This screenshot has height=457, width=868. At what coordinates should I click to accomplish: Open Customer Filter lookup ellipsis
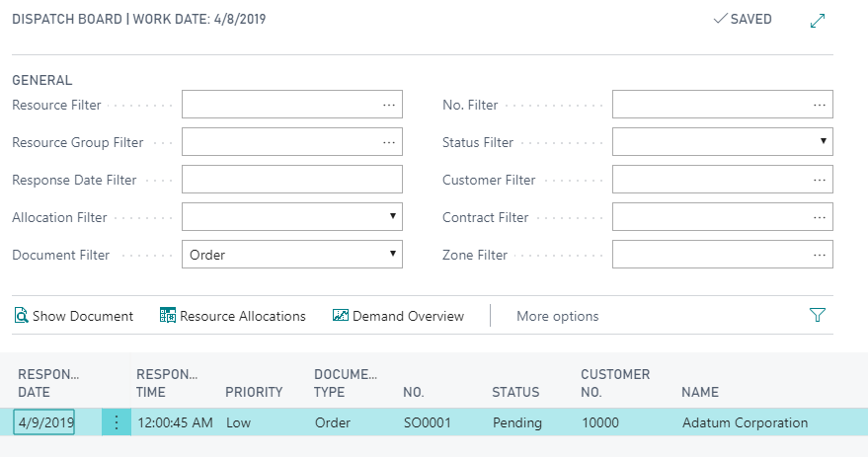tap(820, 180)
